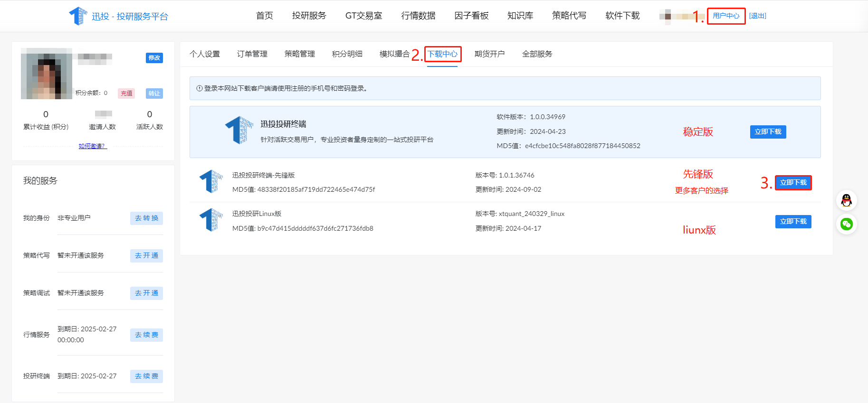
Task: Click 版本号 1.0.1.36746 text
Action: pos(505,176)
